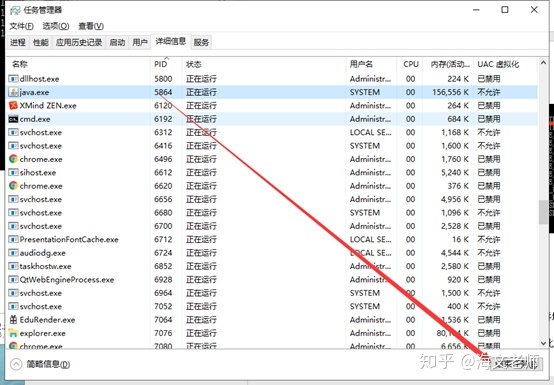The height and width of the screenshot is (385, 554).
Task: Click memory value 156,556 K
Action: click(450, 92)
